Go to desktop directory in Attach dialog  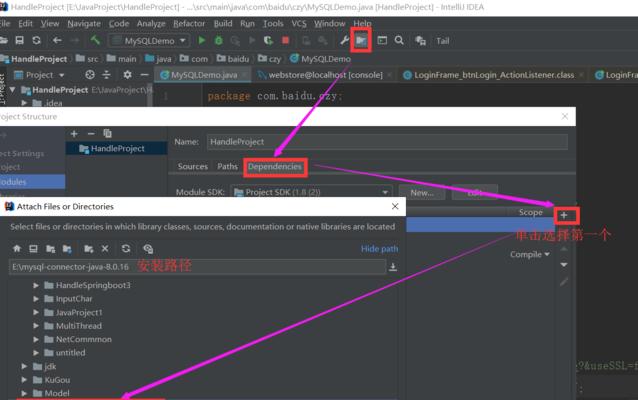coord(33,248)
